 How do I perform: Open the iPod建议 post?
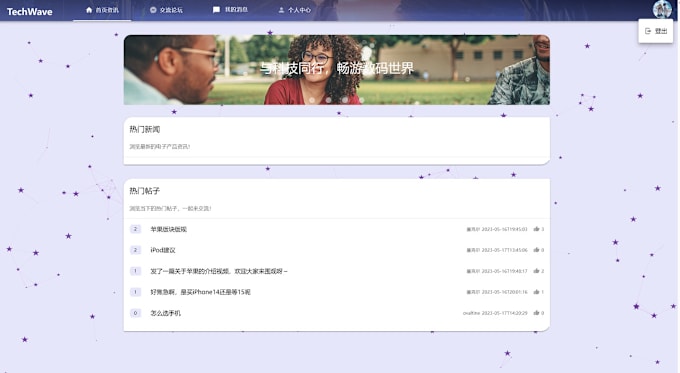click(x=163, y=250)
